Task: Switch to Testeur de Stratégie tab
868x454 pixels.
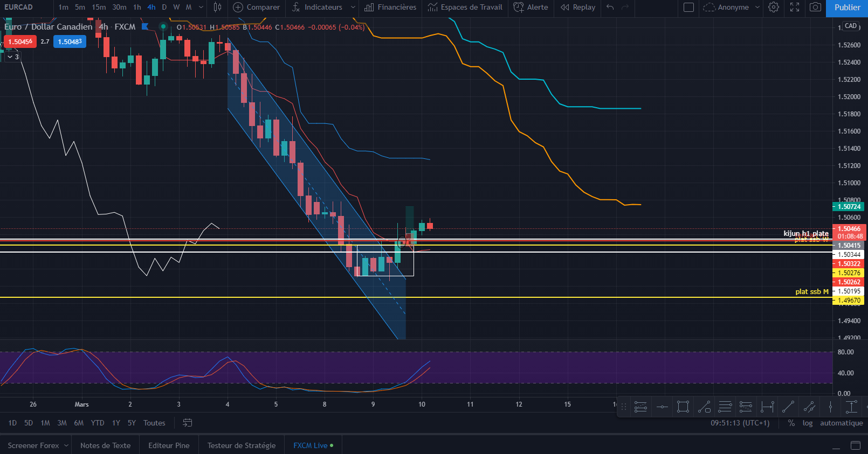Action: [x=241, y=445]
